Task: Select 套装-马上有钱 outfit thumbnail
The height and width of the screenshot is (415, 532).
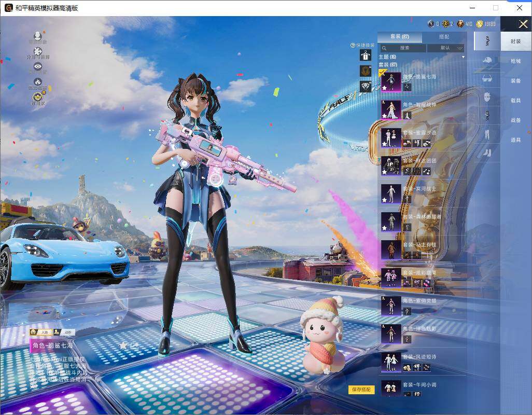Action: click(x=391, y=250)
